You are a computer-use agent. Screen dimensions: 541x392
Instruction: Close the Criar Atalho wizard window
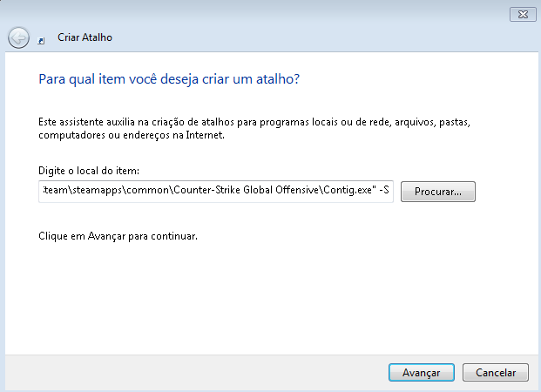[521, 13]
